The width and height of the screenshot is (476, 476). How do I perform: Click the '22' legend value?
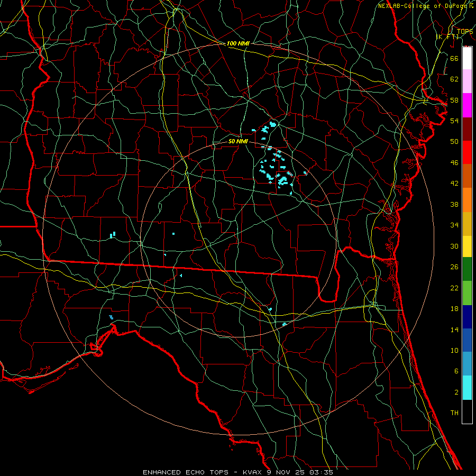pyautogui.click(x=454, y=288)
